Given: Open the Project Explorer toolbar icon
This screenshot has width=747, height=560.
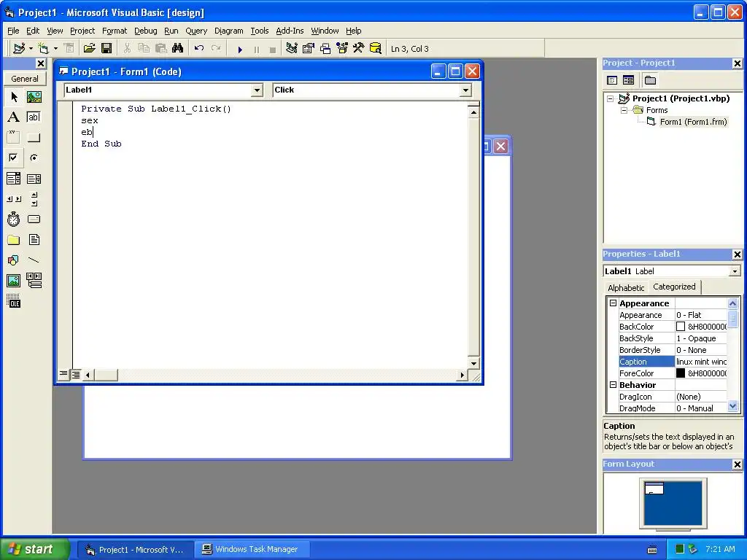Looking at the screenshot, I should point(292,49).
